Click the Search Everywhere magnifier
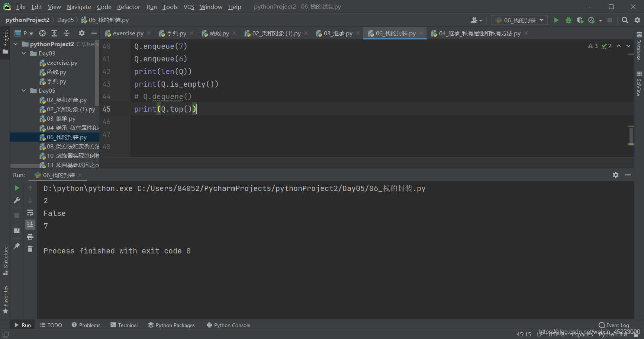Image resolution: width=644 pixels, height=339 pixels. pyautogui.click(x=625, y=20)
